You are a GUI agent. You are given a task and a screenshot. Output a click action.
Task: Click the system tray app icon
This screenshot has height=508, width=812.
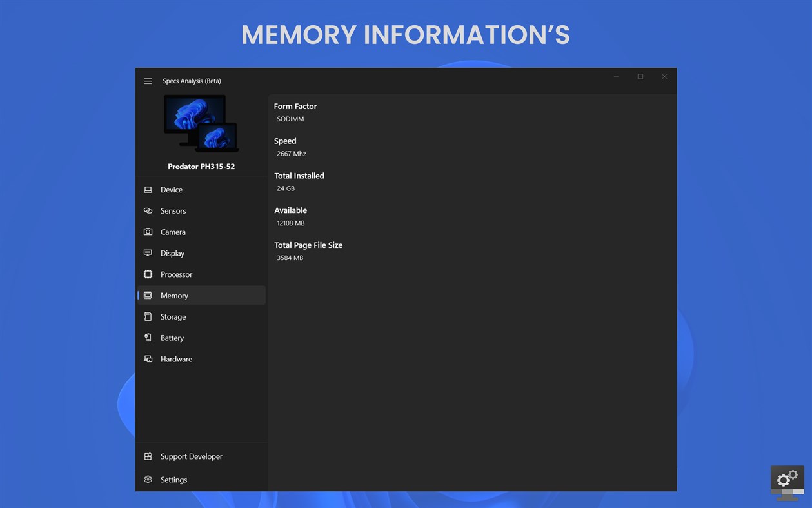[x=787, y=480]
